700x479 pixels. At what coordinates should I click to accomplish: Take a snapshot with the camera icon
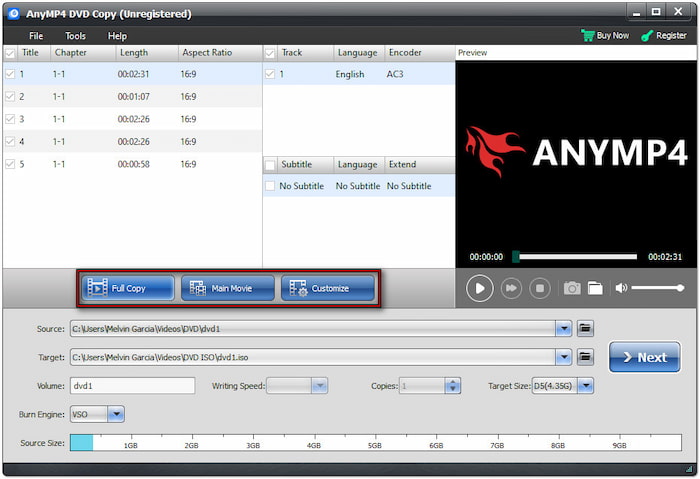click(571, 288)
